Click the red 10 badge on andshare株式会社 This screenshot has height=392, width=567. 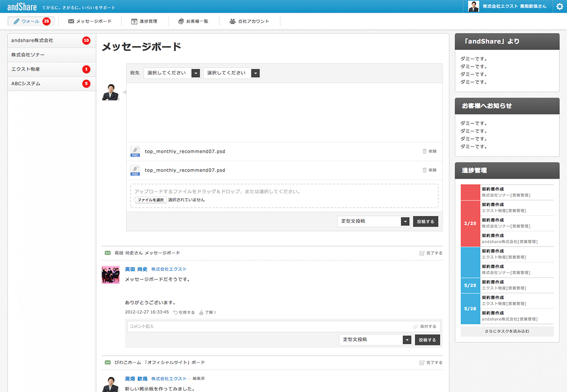pyautogui.click(x=86, y=41)
